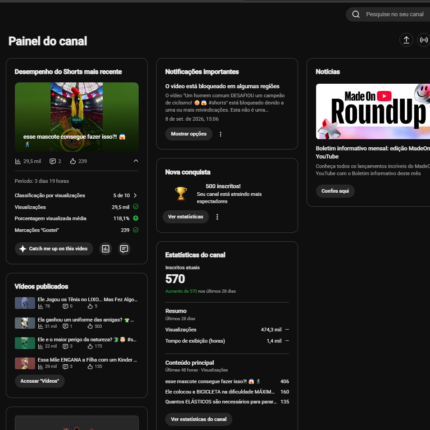
Task: Click the comments count icon under Short thumbnail
Action: (x=52, y=161)
